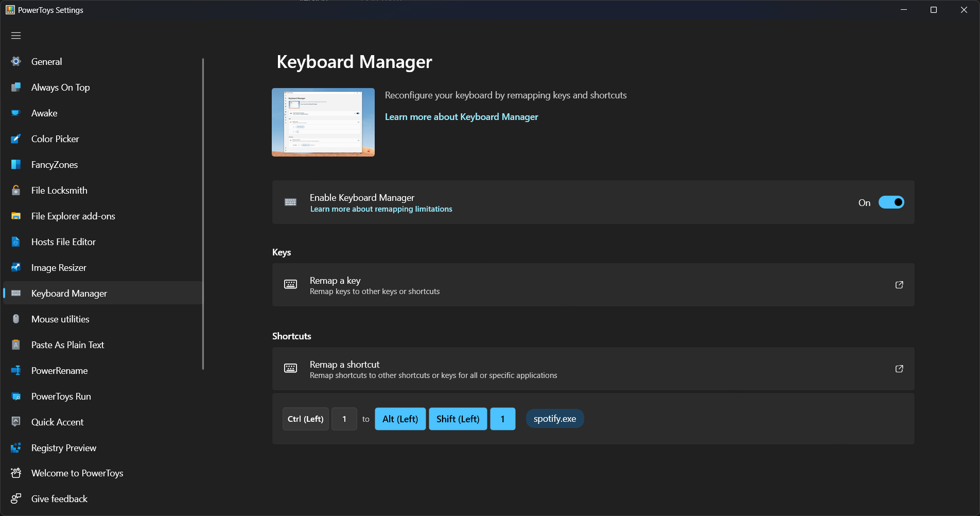The height and width of the screenshot is (516, 980).
Task: Click the General gear icon
Action: coord(16,61)
